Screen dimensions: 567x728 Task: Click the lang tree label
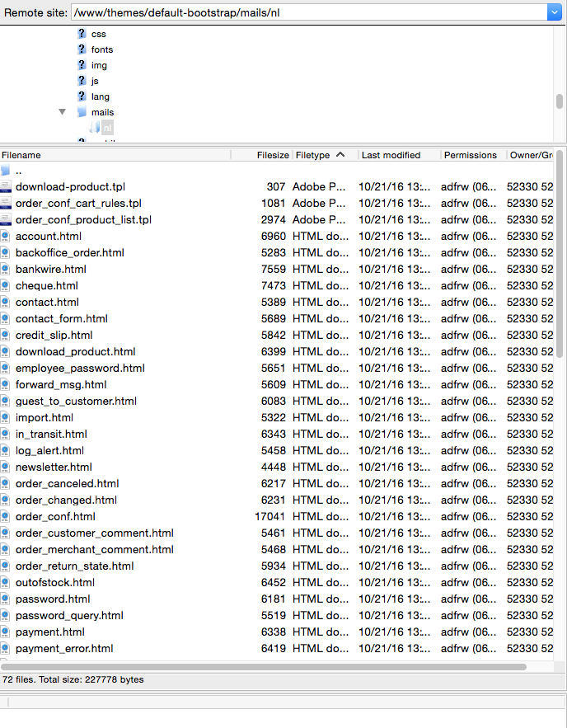pyautogui.click(x=101, y=96)
